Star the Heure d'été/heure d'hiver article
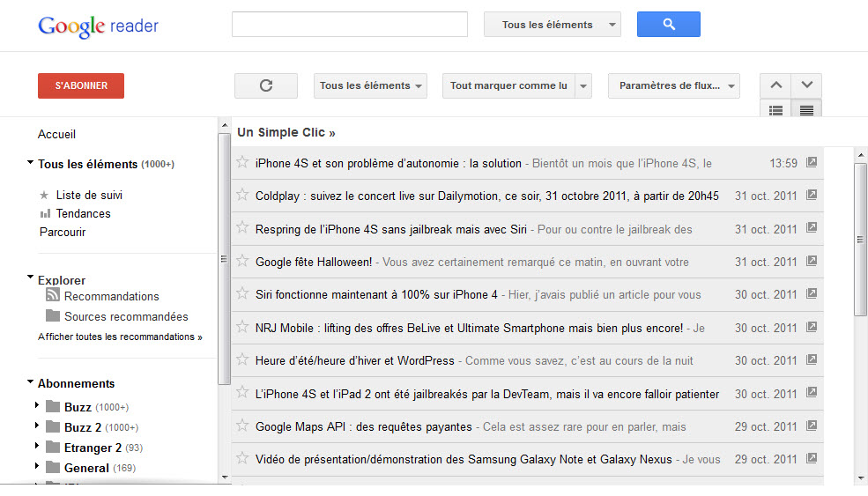Screen dimensions: 868x496 coord(242,359)
